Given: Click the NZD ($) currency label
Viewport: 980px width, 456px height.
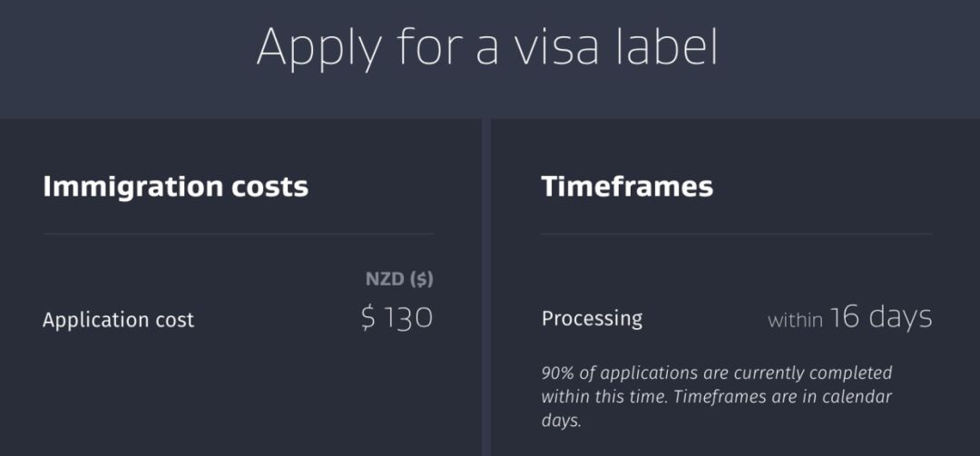Looking at the screenshot, I should click(399, 279).
